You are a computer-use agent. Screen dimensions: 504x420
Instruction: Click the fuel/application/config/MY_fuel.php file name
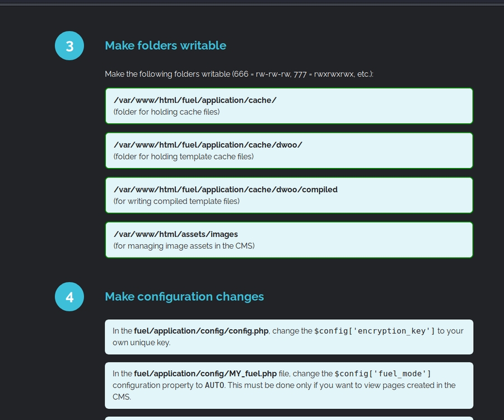(x=205, y=374)
